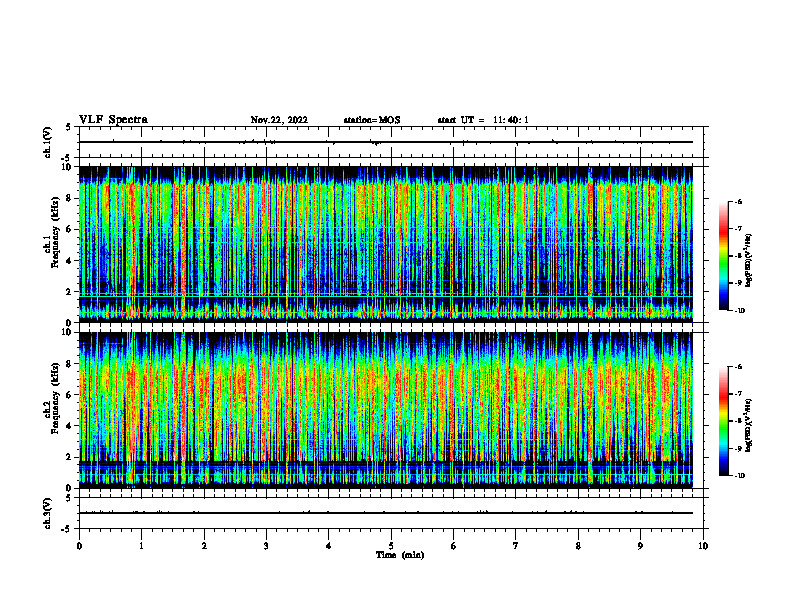Click the "2" tick on the time axis

(x=204, y=546)
